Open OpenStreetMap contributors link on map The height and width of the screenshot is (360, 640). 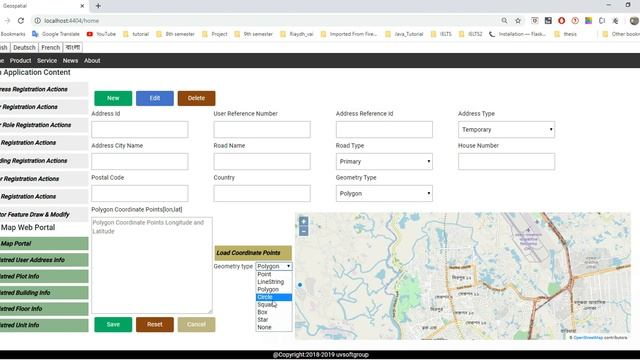point(588,338)
